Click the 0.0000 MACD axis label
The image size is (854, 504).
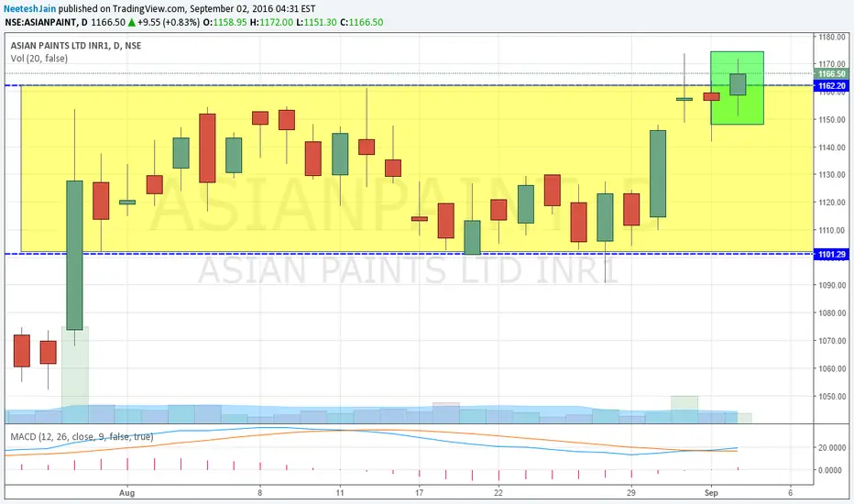(830, 470)
